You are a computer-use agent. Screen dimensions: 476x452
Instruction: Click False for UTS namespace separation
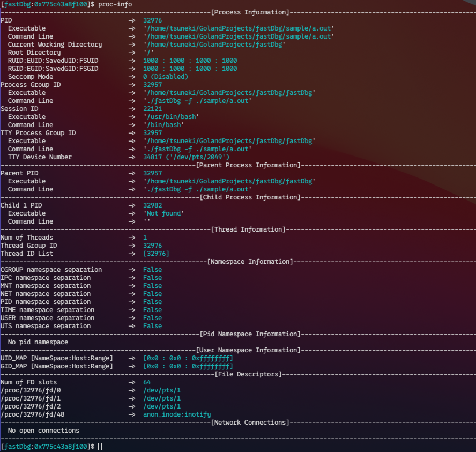152,326
